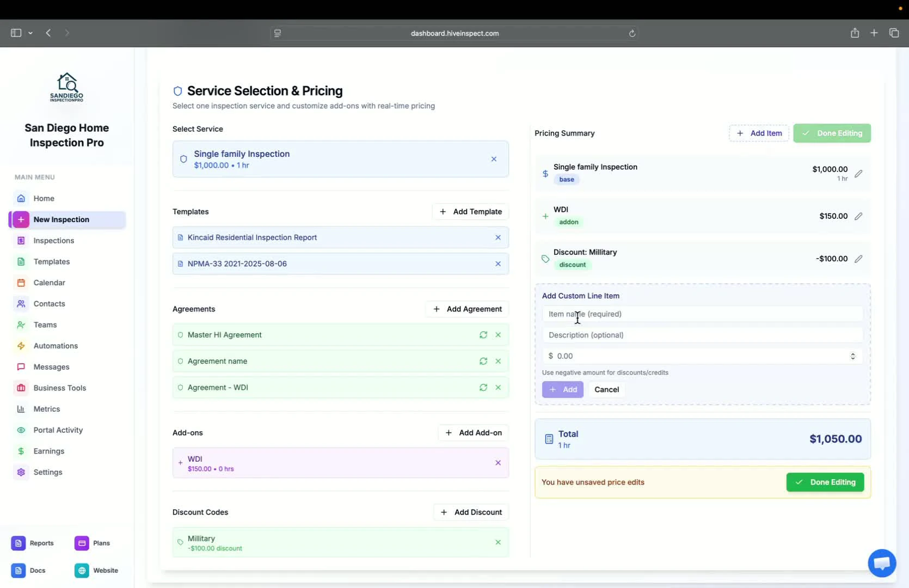
Task: Click the green Done Editing button
Action: coord(825,482)
